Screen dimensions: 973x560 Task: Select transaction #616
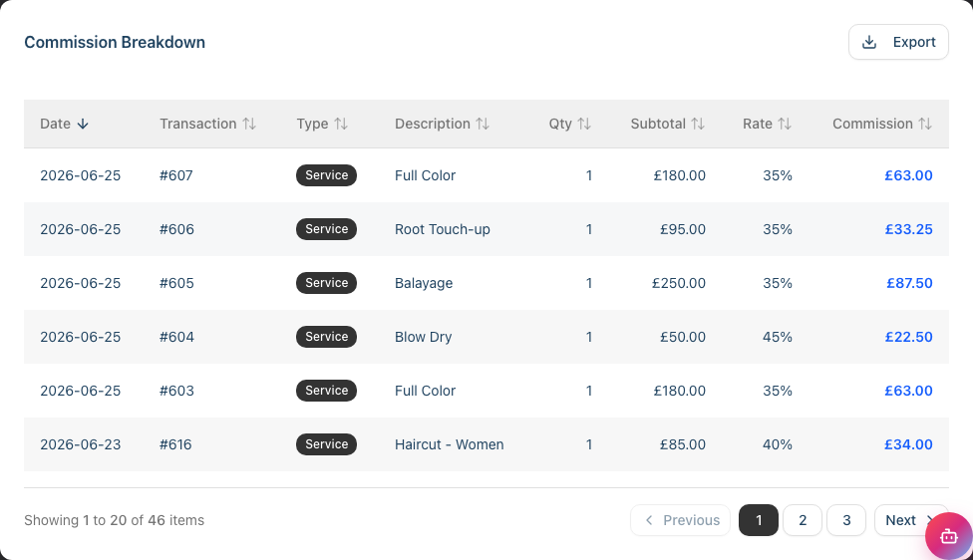tap(175, 444)
